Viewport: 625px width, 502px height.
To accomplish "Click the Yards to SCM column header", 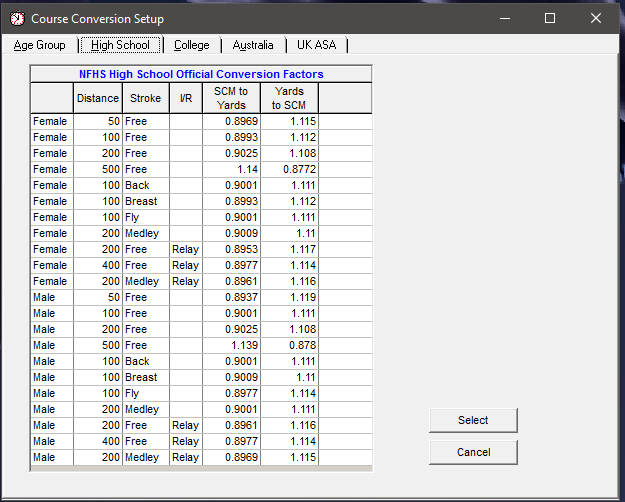I will [289, 98].
